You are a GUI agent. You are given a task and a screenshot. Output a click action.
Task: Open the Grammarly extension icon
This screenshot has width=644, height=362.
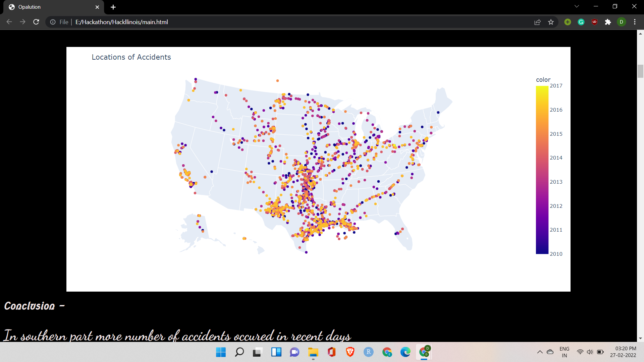click(x=581, y=22)
